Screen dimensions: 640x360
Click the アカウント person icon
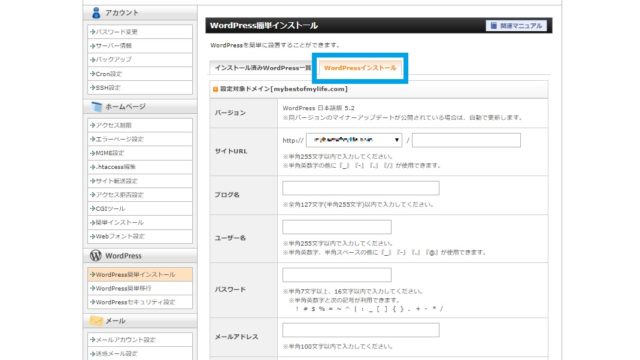click(x=96, y=13)
